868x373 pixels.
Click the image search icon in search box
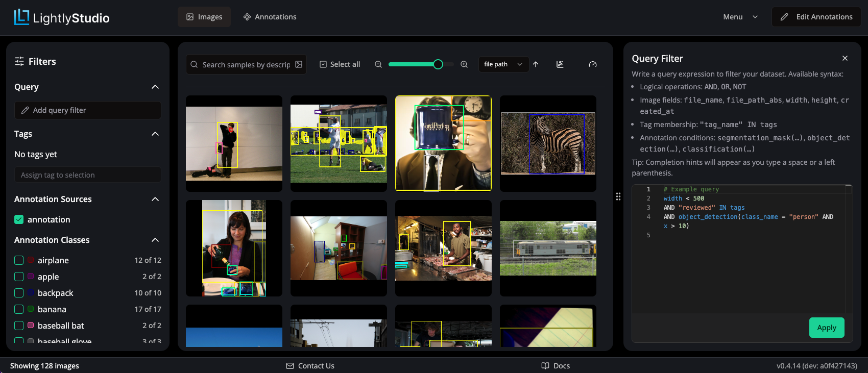[x=299, y=65]
